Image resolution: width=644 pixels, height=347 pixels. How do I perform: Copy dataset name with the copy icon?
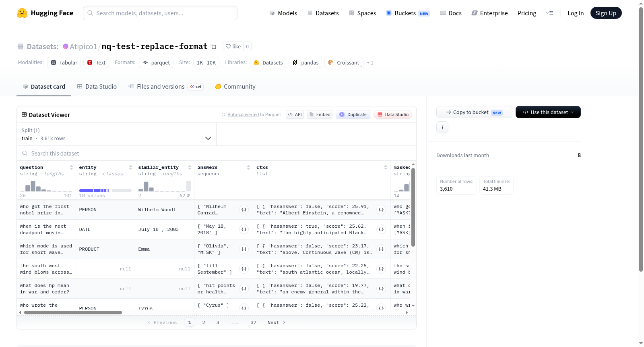coord(214,46)
